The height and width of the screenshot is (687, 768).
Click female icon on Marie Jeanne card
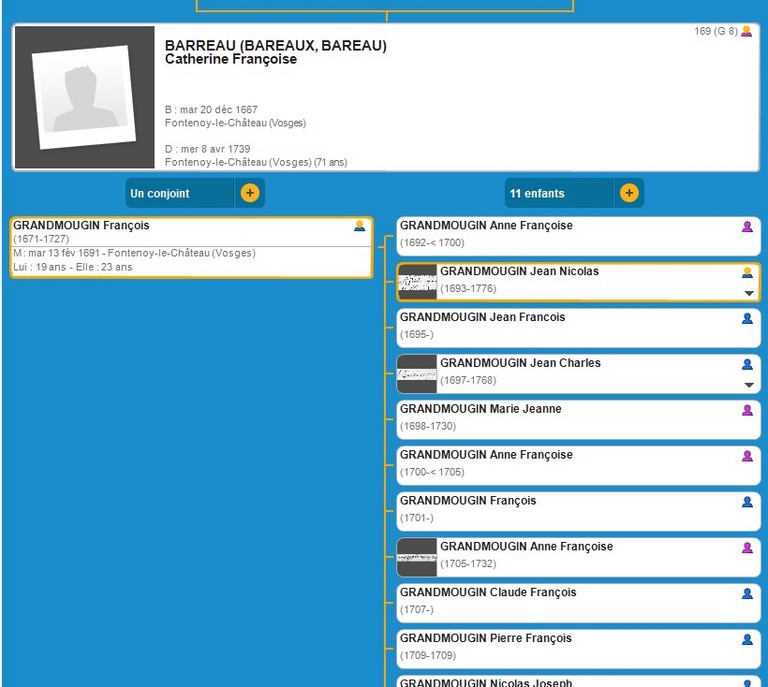pyautogui.click(x=746, y=410)
